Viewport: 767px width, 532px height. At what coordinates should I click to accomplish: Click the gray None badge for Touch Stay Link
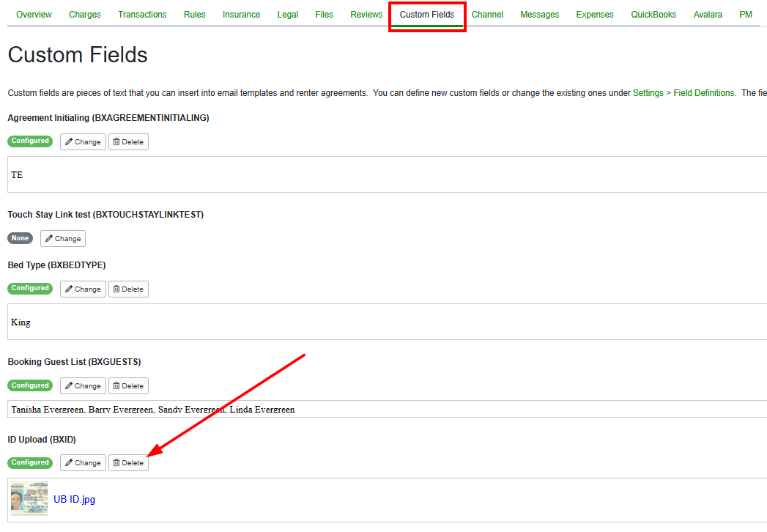[20, 238]
